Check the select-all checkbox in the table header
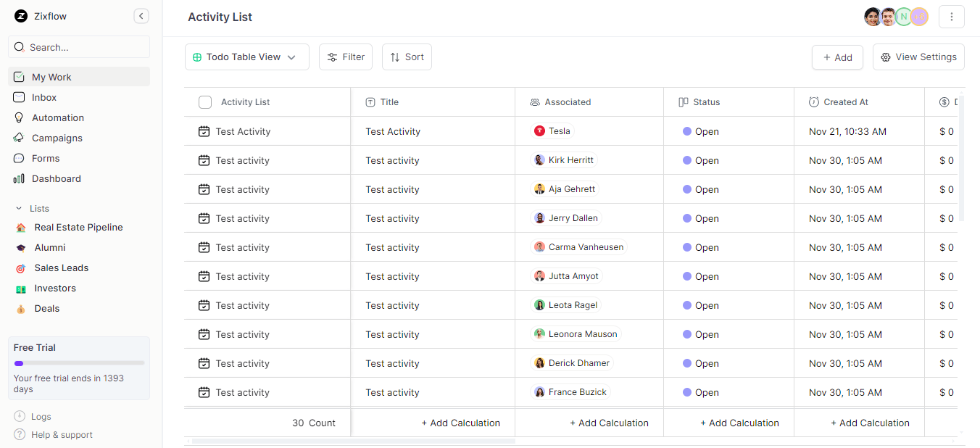Image resolution: width=980 pixels, height=448 pixels. (x=205, y=101)
